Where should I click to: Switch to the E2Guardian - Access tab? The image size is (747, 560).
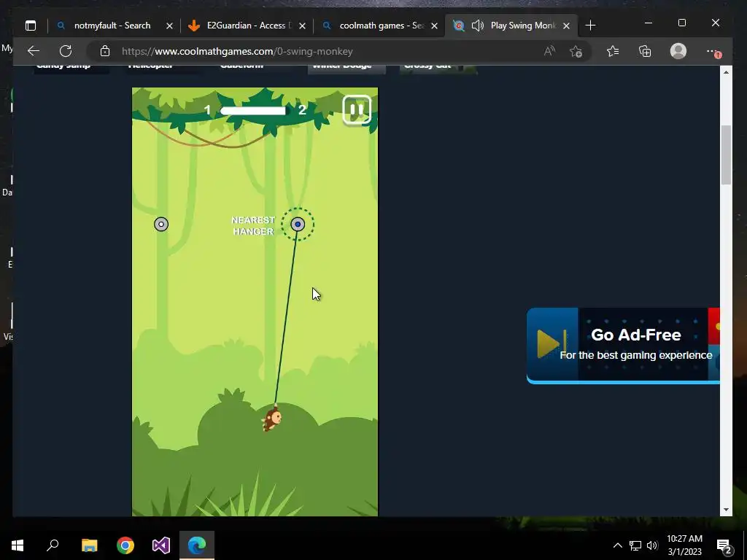pos(247,26)
